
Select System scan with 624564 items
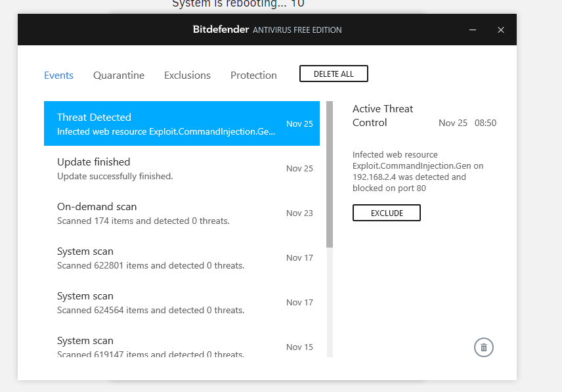click(x=182, y=303)
